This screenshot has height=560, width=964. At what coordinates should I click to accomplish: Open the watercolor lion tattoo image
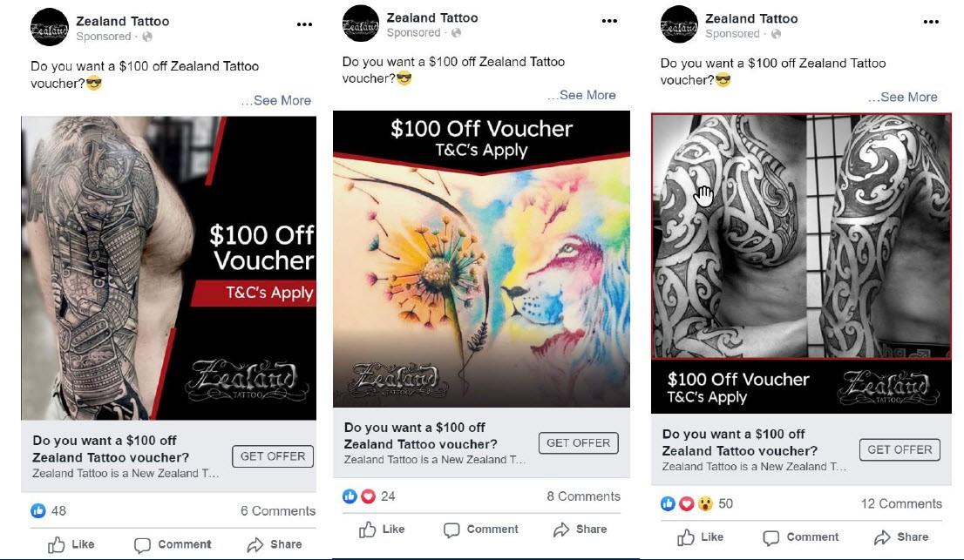[x=481, y=260]
